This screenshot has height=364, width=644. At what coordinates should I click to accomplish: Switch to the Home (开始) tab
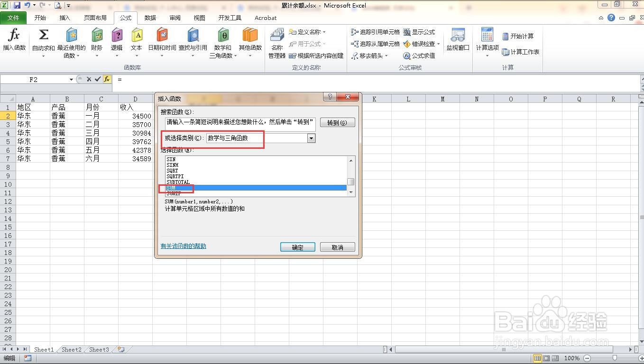click(40, 18)
